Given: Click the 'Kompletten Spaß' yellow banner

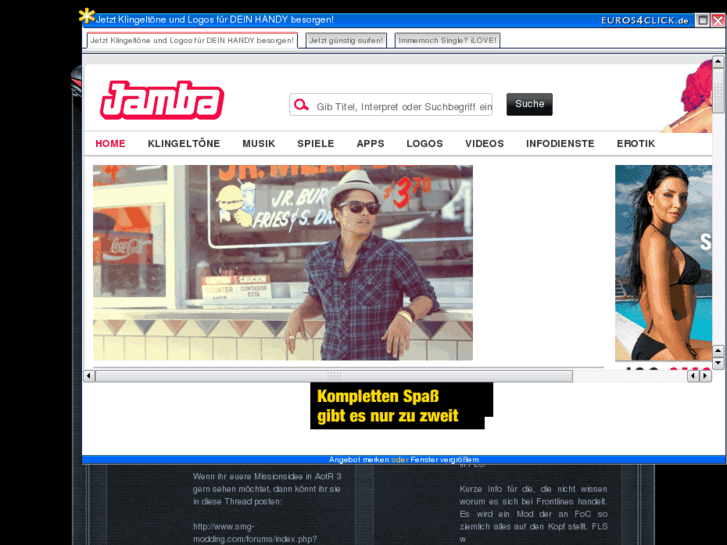Looking at the screenshot, I should click(401, 406).
